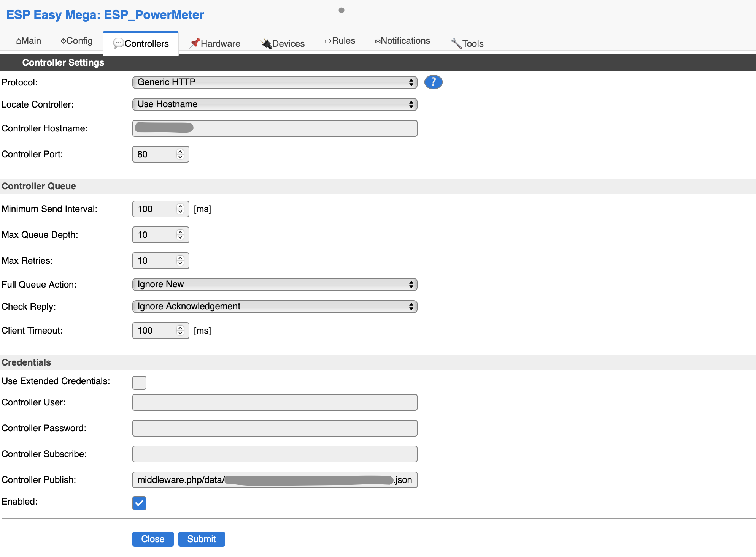Viewport: 756px width, 557px height.
Task: Click the blue question mark help icon
Action: pos(433,82)
